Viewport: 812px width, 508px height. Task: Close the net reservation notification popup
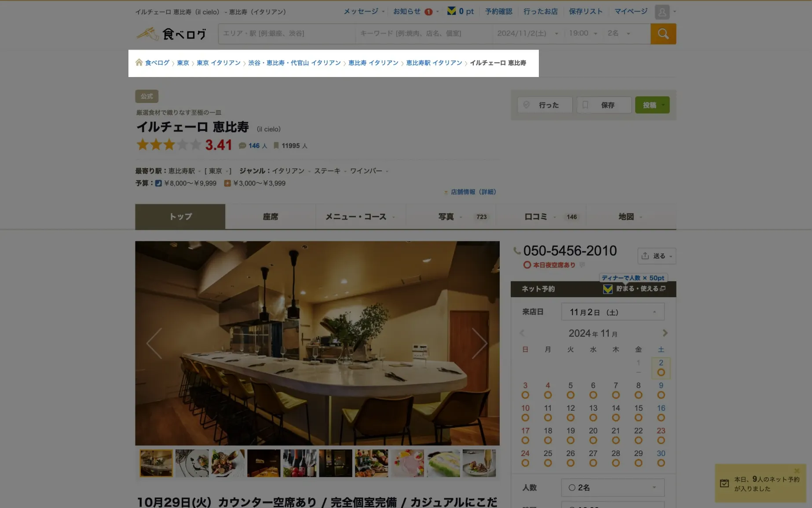tap(797, 471)
